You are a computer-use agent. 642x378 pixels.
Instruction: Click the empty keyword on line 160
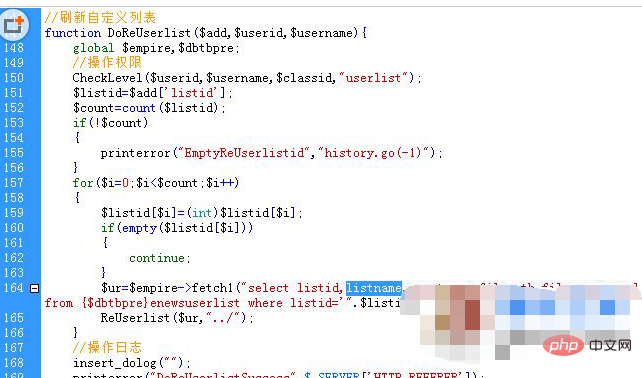(x=139, y=228)
